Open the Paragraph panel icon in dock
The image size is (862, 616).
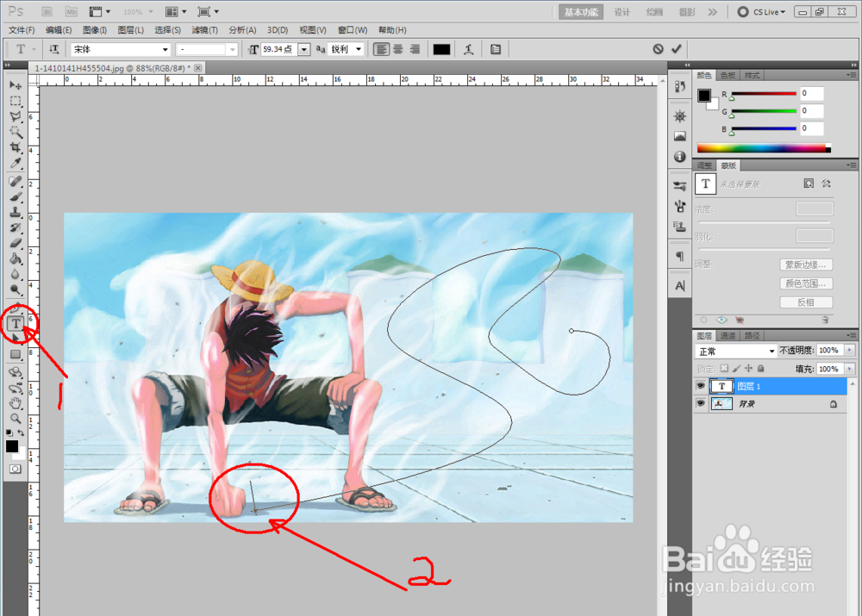(680, 256)
